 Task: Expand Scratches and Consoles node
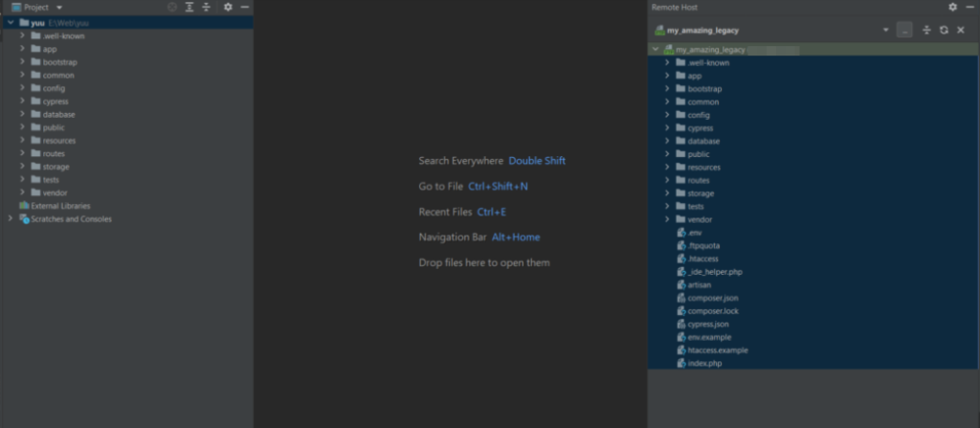(10, 218)
